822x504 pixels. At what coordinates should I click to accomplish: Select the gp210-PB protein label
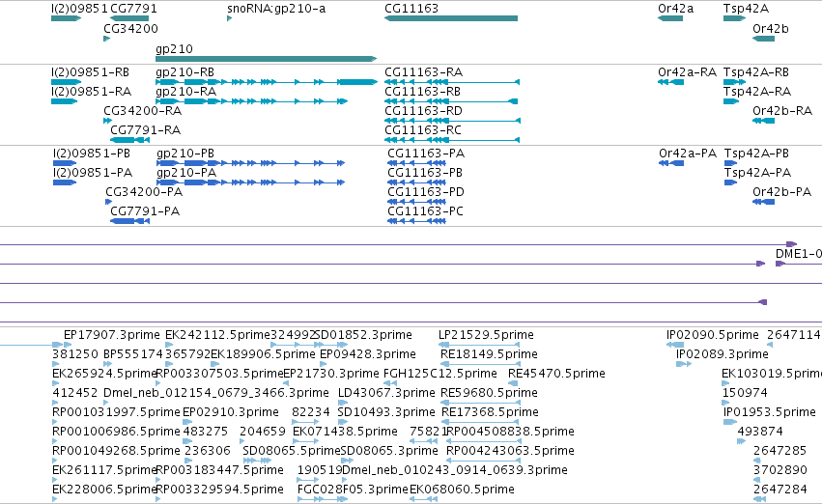click(185, 154)
